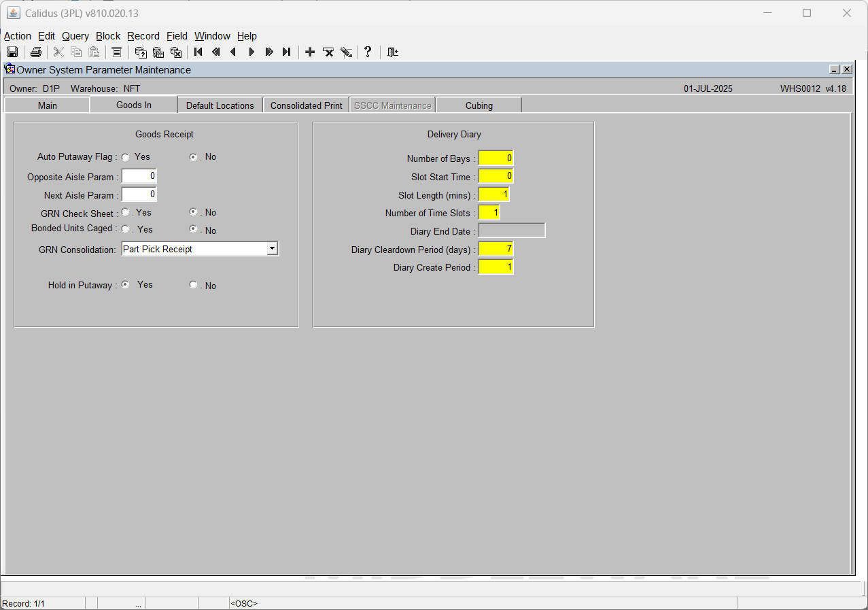Minimize the Owner System Parameter Maintenance form
Screen dimensions: 868x610
click(835, 69)
